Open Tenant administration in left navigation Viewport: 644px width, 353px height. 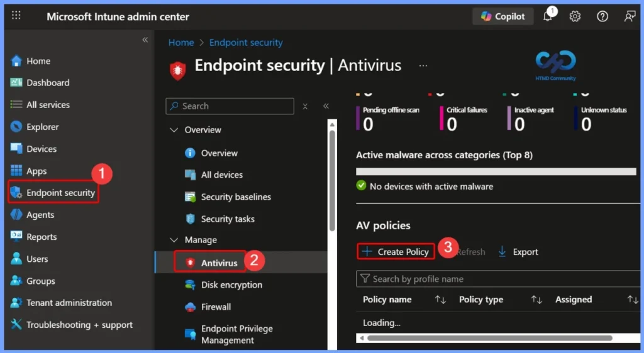[x=61, y=303]
